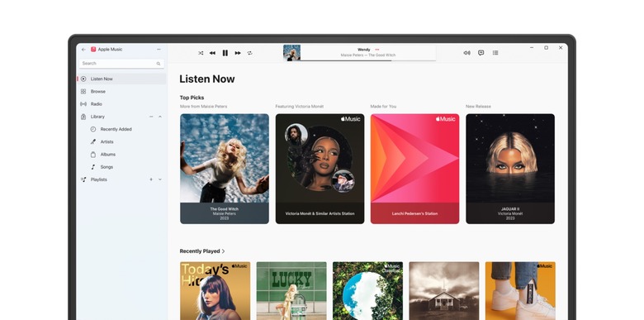The height and width of the screenshot is (320, 644).
Task: Open the Playing Next queue
Action: click(495, 53)
